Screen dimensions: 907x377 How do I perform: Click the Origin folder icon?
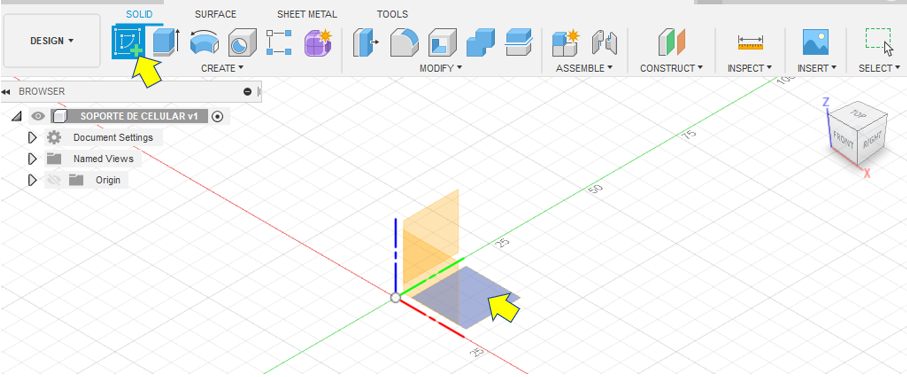coord(76,180)
